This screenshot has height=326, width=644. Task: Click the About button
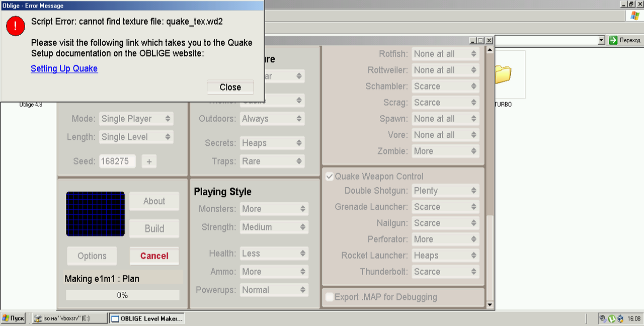154,201
